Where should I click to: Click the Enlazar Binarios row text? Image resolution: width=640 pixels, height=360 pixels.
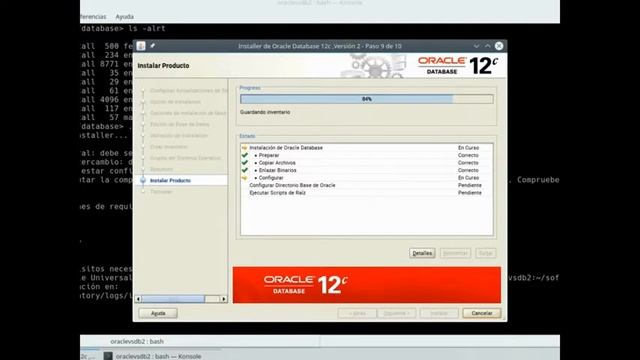278,170
